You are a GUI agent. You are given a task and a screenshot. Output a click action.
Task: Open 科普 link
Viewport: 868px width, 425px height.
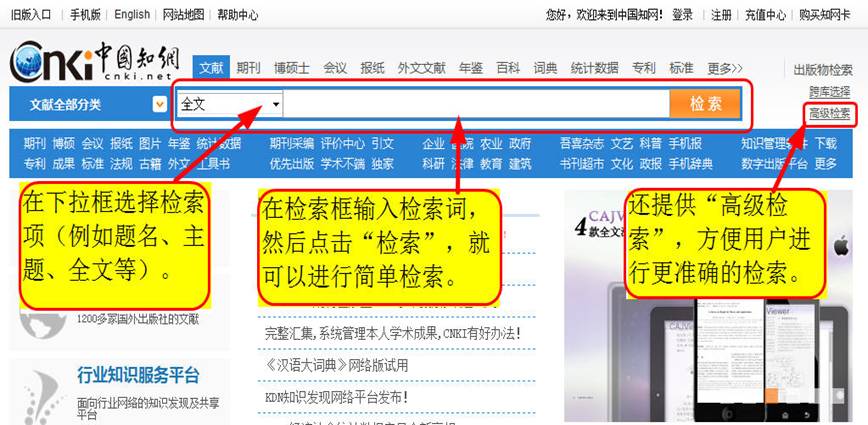point(650,144)
